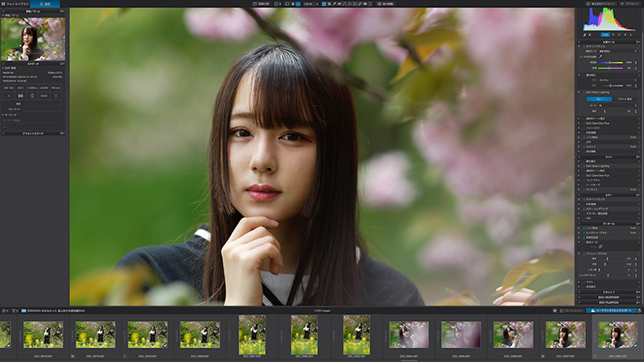
Task: Switch to the Photo Library tab
Action: pos(14,4)
